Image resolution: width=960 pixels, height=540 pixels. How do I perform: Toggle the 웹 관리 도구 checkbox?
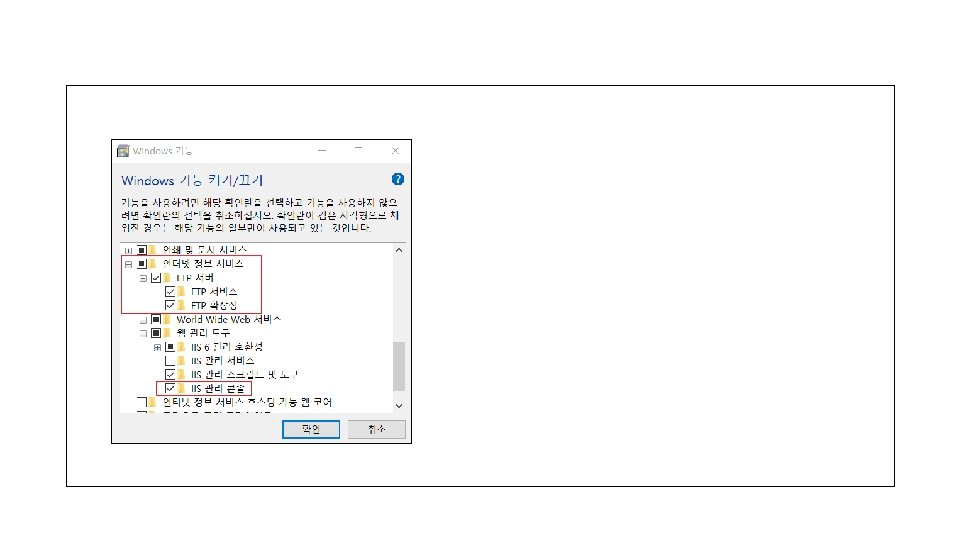(156, 333)
